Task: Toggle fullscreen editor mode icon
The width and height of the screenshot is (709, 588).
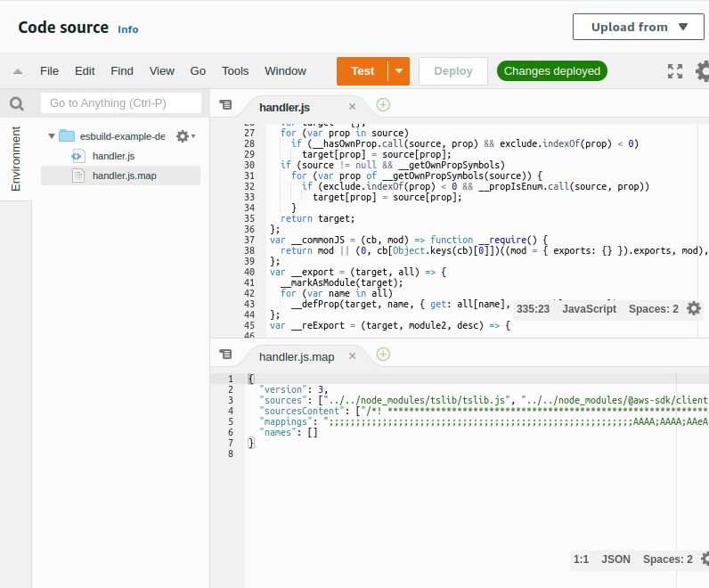Action: coord(675,71)
